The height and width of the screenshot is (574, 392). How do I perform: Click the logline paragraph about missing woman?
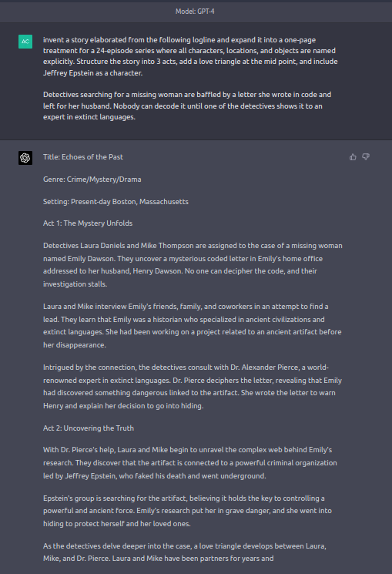(x=187, y=106)
